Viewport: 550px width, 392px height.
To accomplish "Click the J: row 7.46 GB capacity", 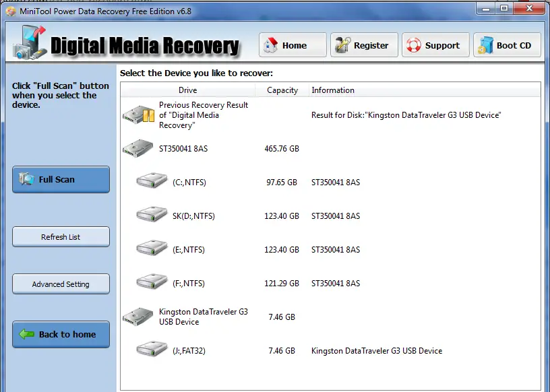I will (x=282, y=351).
